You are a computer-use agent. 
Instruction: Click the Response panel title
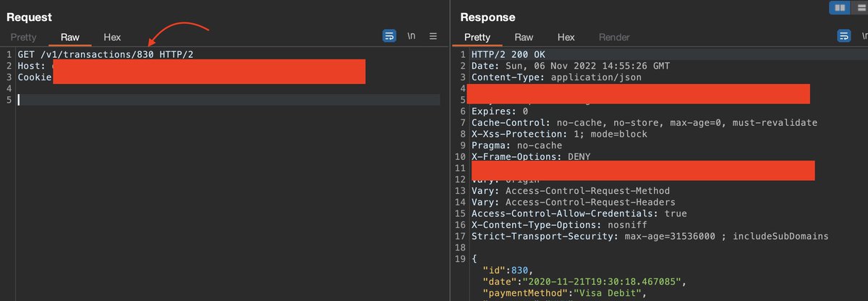pos(488,17)
